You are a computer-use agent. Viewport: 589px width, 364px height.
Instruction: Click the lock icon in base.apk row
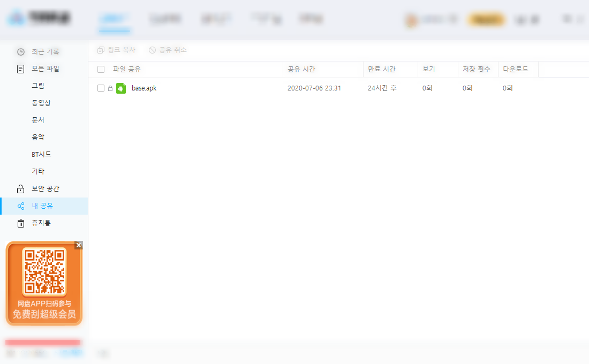click(x=110, y=88)
